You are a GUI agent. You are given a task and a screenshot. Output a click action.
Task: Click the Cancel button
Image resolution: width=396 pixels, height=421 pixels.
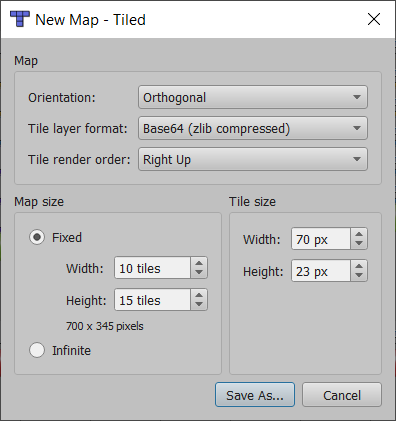[x=342, y=395]
